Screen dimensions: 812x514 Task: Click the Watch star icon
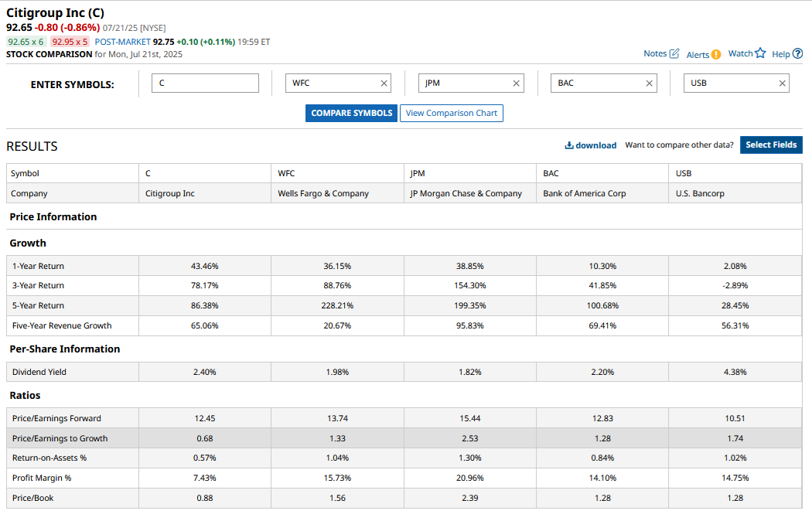pos(760,53)
